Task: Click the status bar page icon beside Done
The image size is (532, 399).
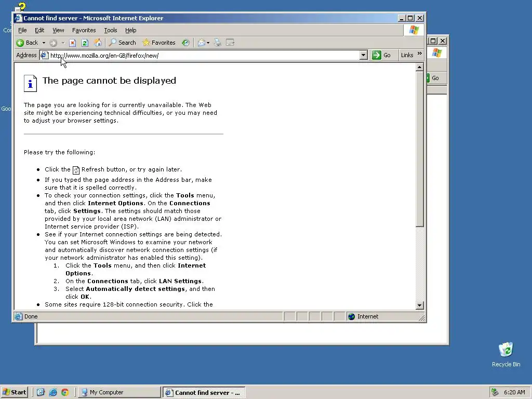Action: 18,316
